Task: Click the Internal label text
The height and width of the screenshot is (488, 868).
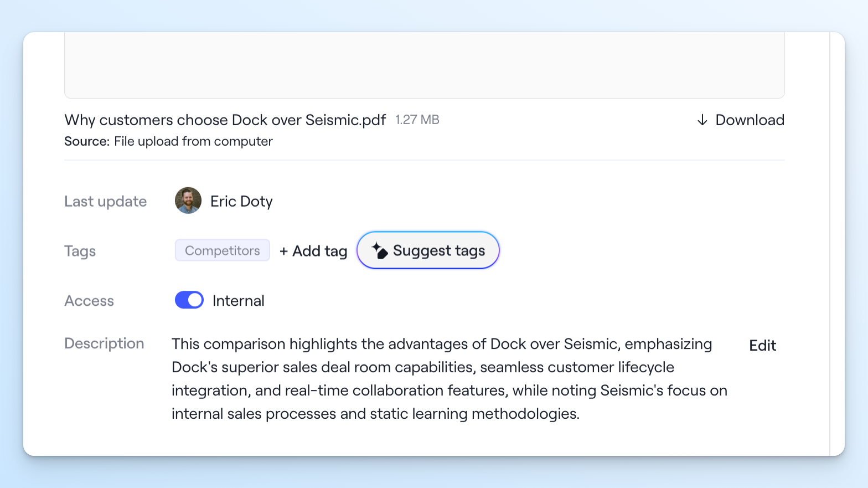Action: point(238,301)
